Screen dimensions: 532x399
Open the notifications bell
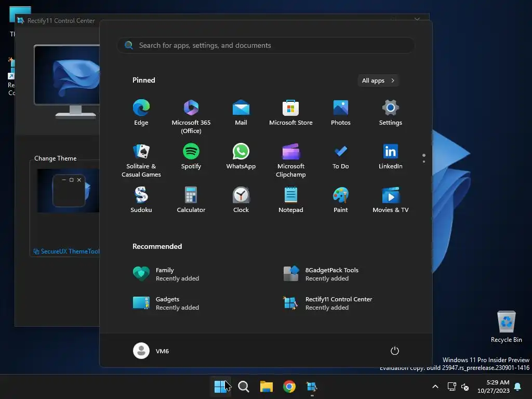pos(518,387)
